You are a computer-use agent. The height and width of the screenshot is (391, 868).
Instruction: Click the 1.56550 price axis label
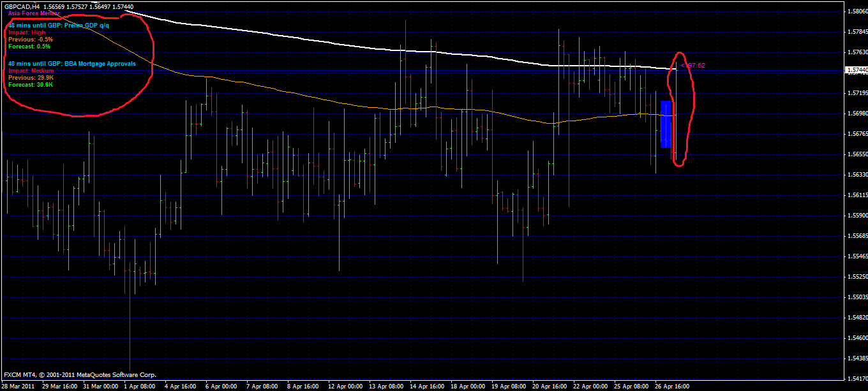pyautogui.click(x=857, y=154)
